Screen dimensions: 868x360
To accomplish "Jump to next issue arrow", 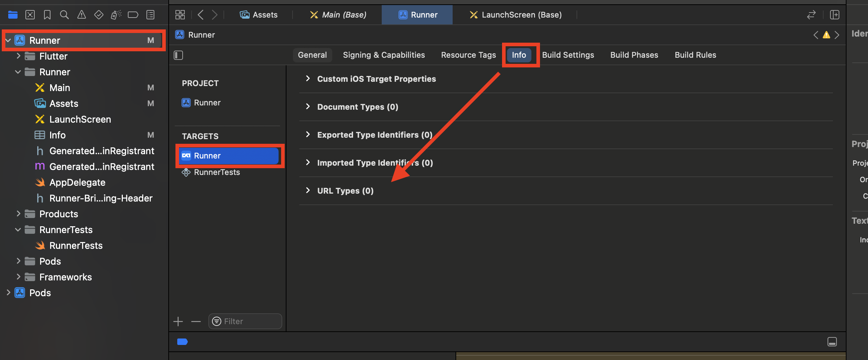I will pos(837,35).
